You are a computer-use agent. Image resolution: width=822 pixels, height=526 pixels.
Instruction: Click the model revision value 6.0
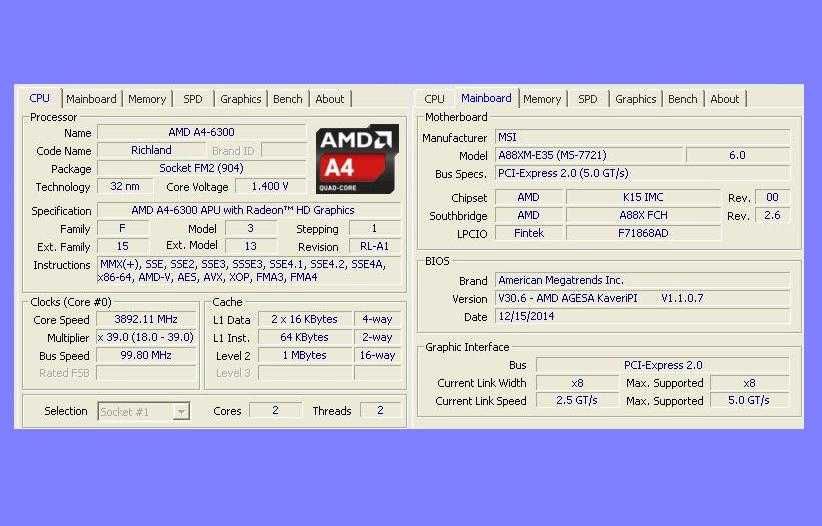[x=738, y=155]
